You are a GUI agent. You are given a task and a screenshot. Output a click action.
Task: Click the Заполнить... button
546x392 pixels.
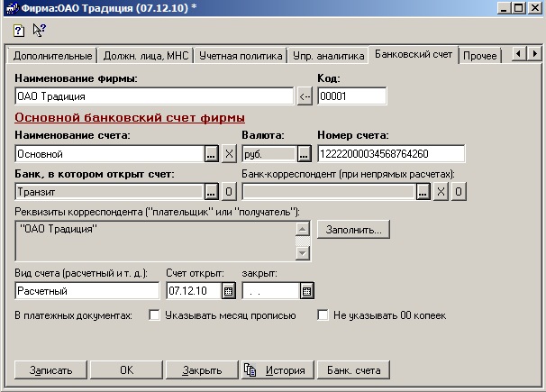pos(352,230)
